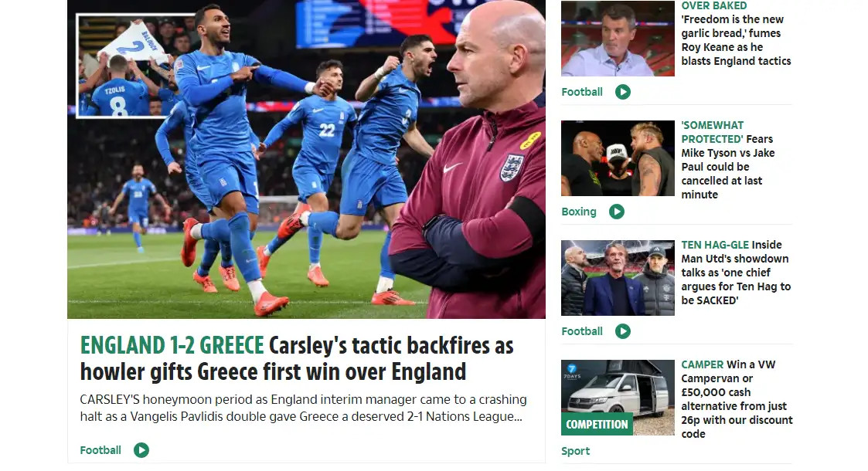This screenshot has height=471, width=868.
Task: Go to Sport category under competition
Action: (575, 451)
